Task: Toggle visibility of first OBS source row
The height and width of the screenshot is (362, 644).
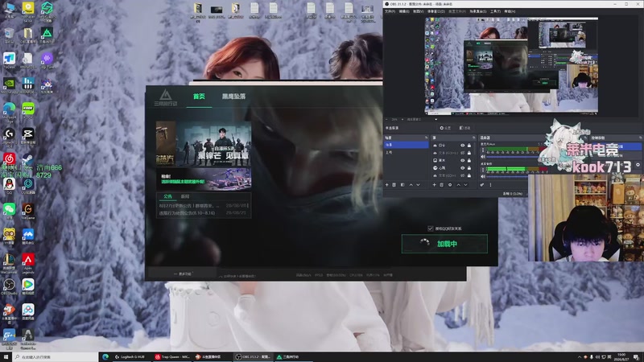Action: (x=462, y=146)
